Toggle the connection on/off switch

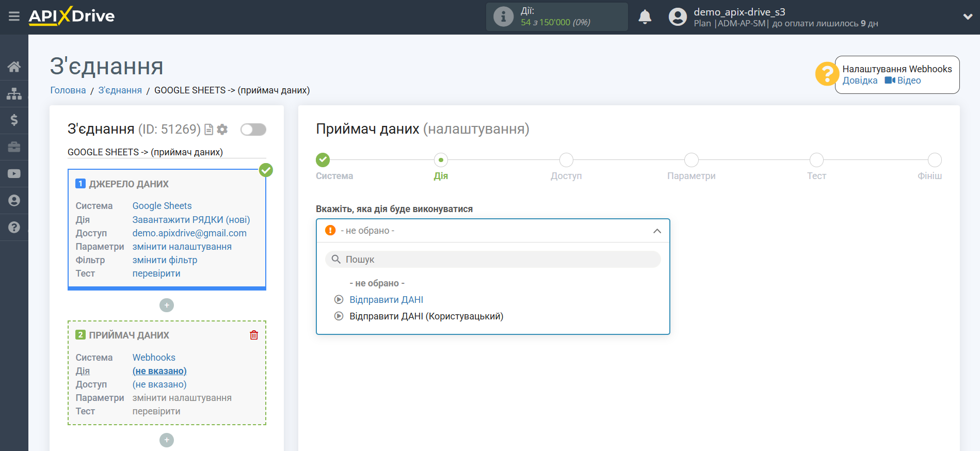point(253,130)
